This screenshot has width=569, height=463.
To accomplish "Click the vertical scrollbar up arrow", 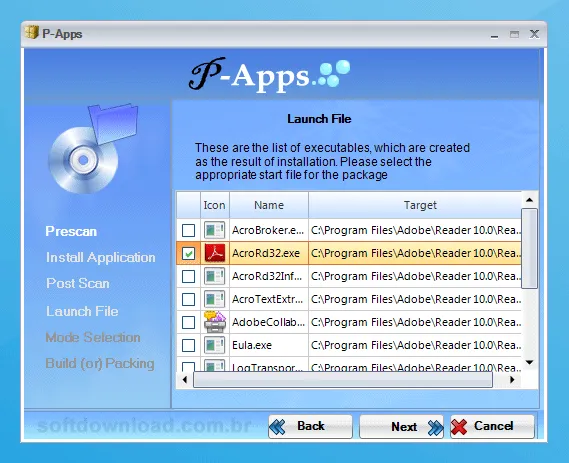I will point(529,200).
